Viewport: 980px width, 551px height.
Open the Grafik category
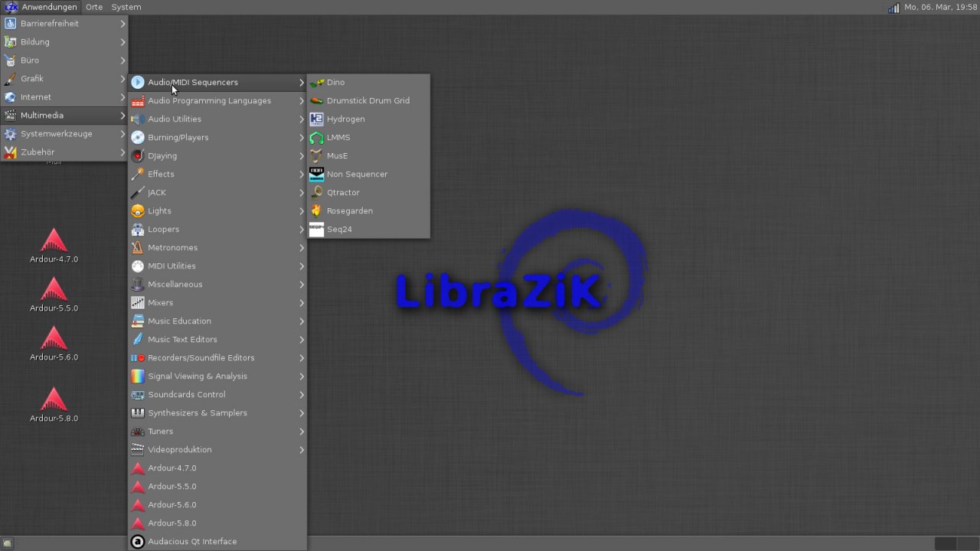(x=64, y=79)
